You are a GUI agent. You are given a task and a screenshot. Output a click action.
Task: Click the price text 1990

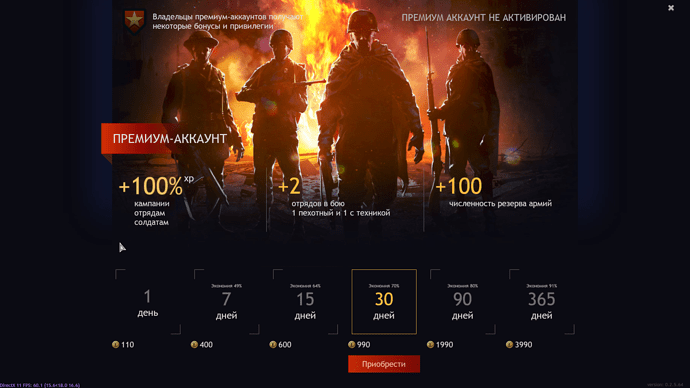[x=444, y=344]
